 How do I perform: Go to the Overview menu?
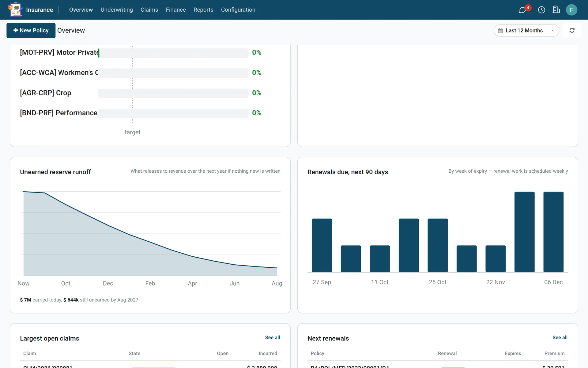tap(81, 10)
